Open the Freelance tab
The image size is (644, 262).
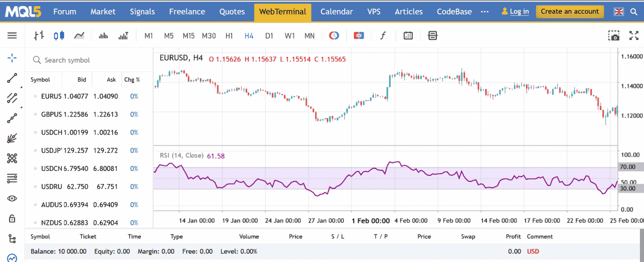(x=187, y=12)
